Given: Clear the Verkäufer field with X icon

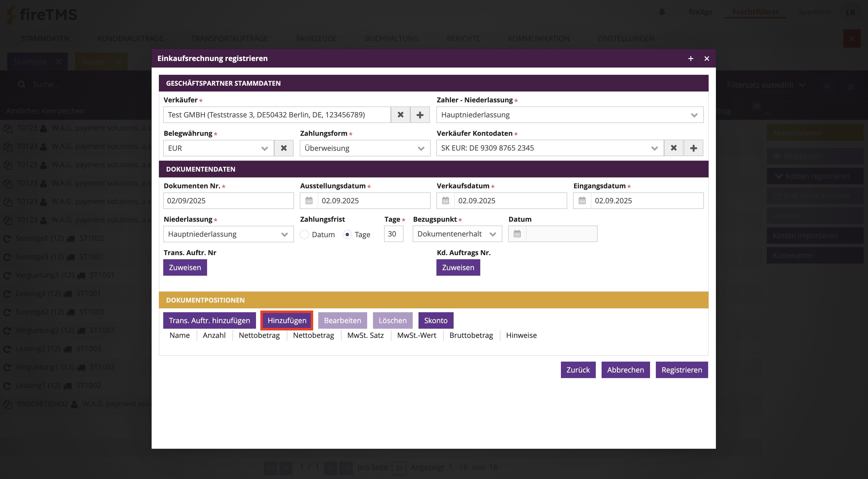Looking at the screenshot, I should [400, 115].
